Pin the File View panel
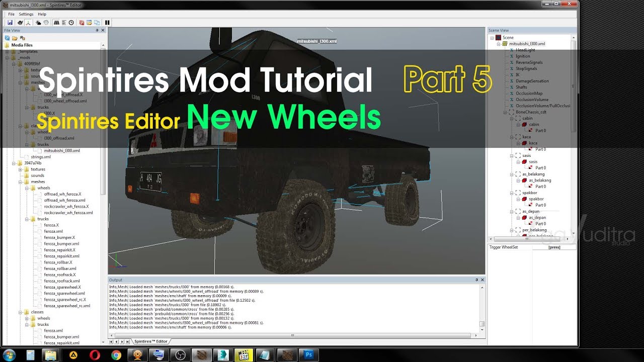644x362 pixels. [x=97, y=31]
